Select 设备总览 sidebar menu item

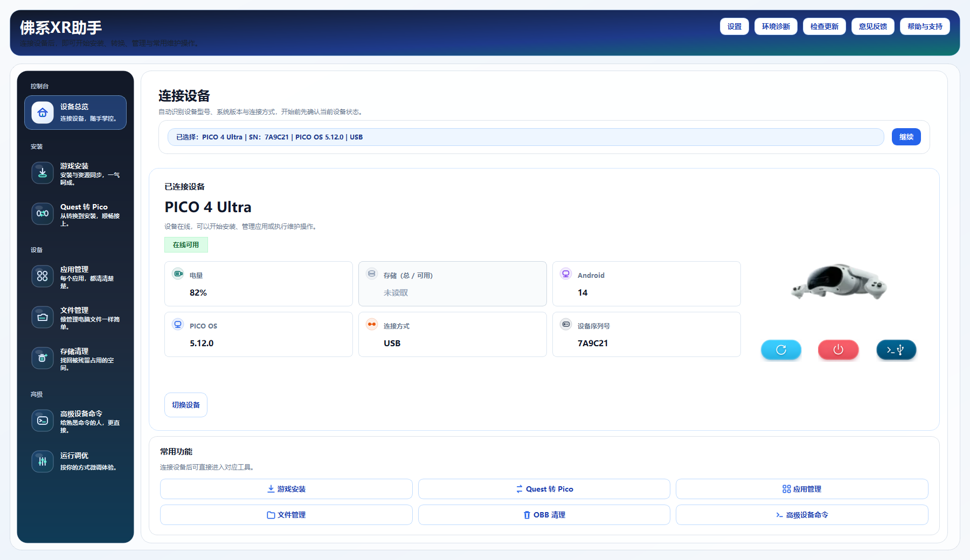click(x=75, y=113)
